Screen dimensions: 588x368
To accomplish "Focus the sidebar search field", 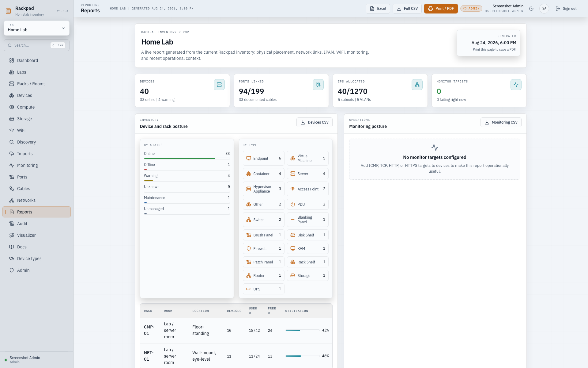I will (36, 45).
